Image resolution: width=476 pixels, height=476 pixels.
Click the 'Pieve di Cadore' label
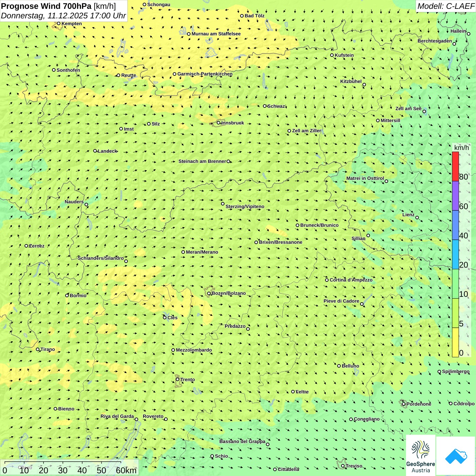(x=341, y=301)
